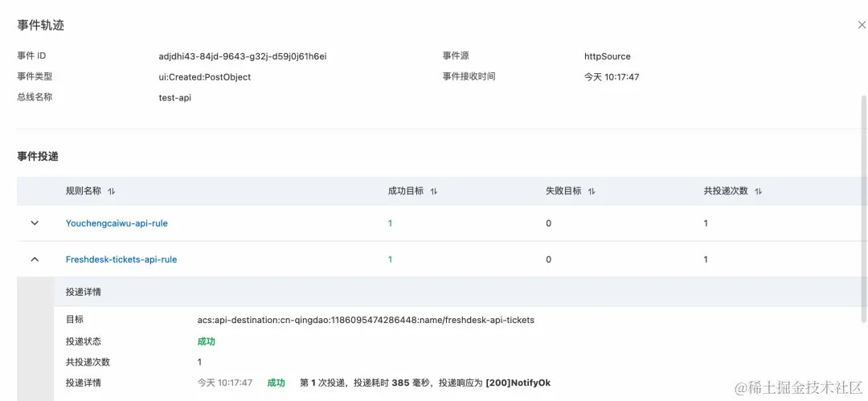Click the 事件投递 section heading
868x401 pixels.
coord(38,157)
